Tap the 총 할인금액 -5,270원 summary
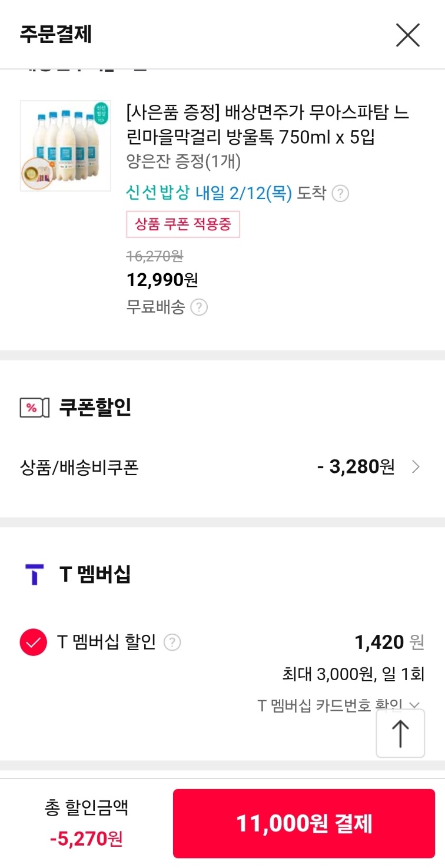Image resolution: width=445 pixels, height=868 pixels. click(x=86, y=823)
